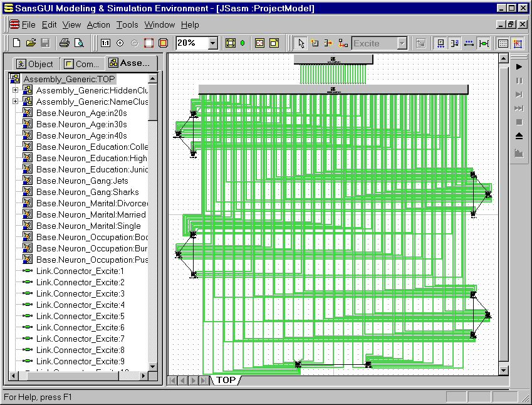Click the zoom in plus icon

point(120,43)
